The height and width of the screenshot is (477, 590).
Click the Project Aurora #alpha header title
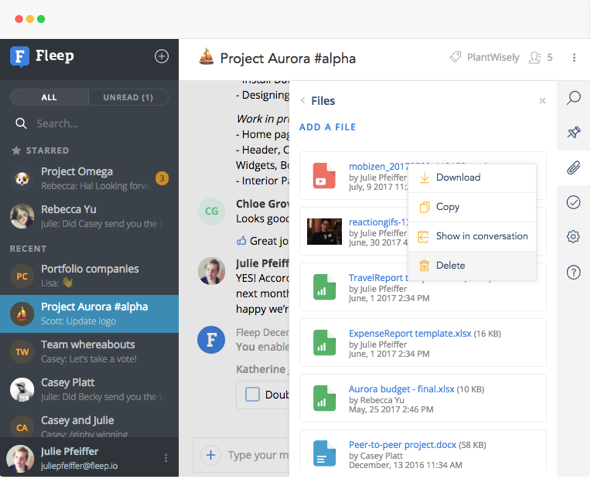(288, 59)
